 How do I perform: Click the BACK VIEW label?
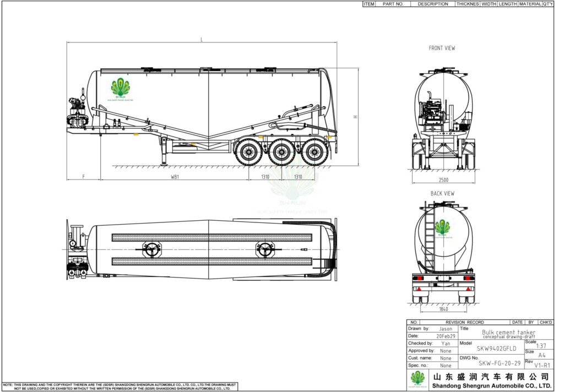pyautogui.click(x=442, y=194)
